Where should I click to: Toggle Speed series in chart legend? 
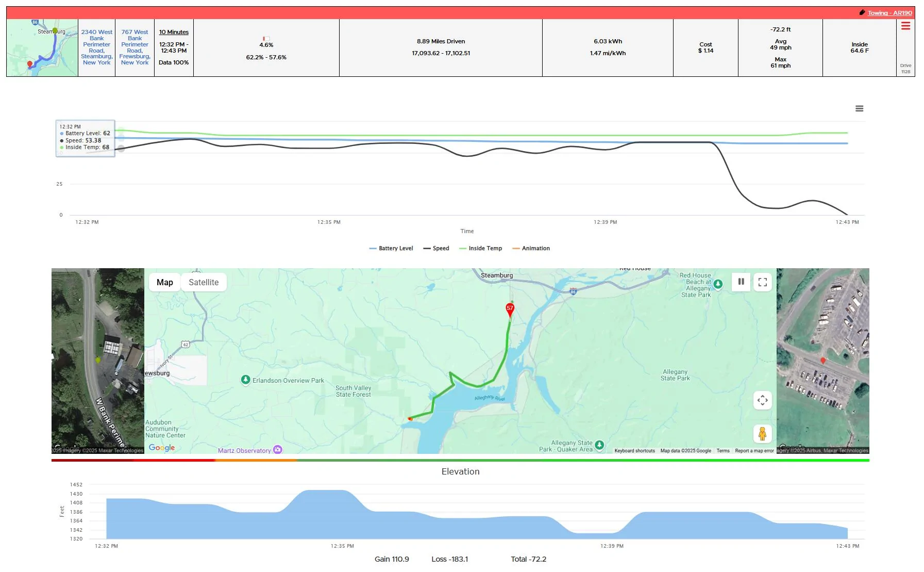(436, 248)
